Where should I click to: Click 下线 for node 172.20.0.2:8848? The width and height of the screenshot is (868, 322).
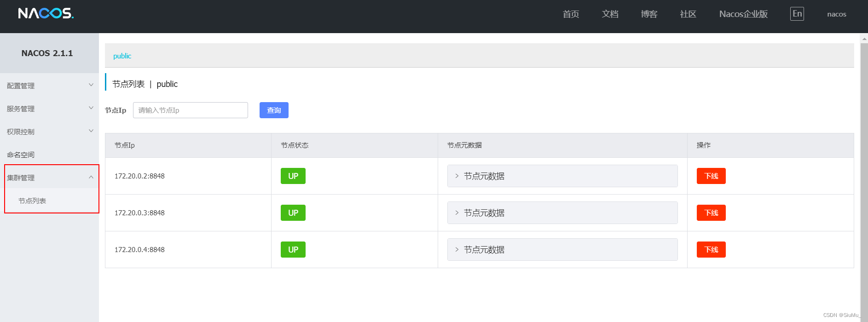pyautogui.click(x=711, y=176)
